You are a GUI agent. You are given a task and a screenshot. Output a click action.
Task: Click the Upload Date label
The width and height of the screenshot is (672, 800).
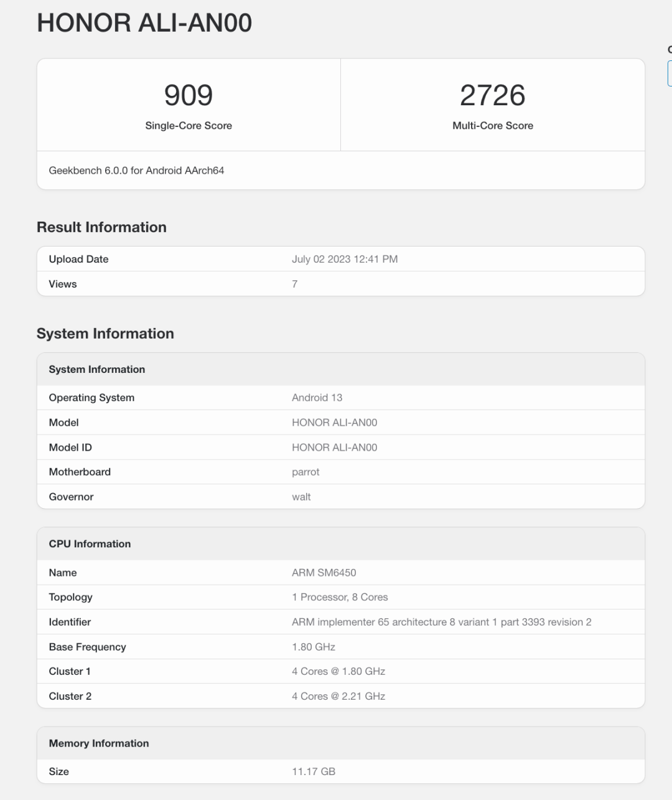coord(78,260)
